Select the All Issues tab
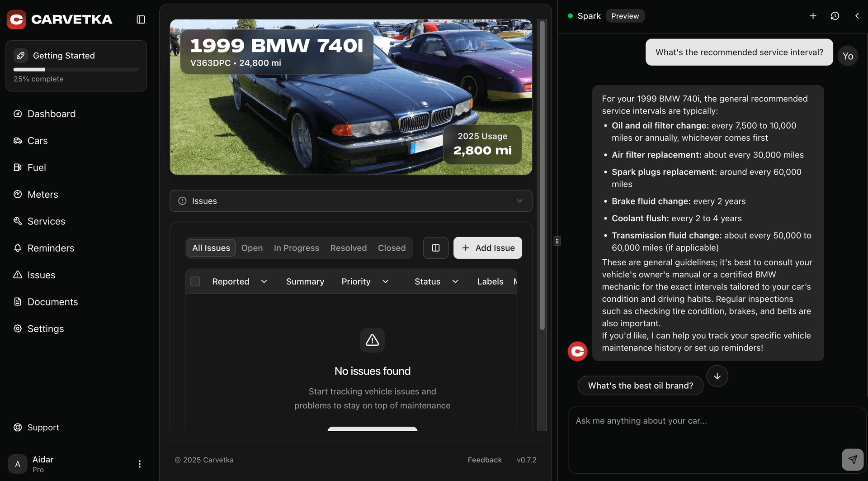 pos(211,248)
